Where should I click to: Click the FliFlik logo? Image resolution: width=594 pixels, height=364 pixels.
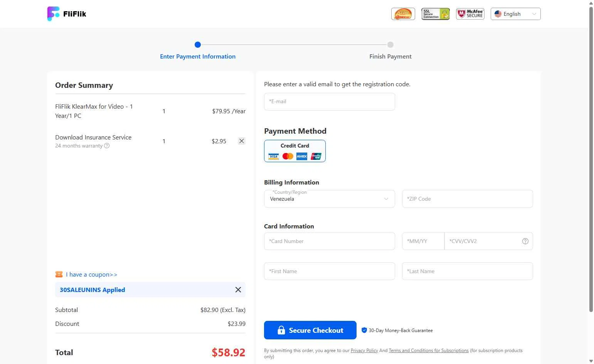point(67,14)
